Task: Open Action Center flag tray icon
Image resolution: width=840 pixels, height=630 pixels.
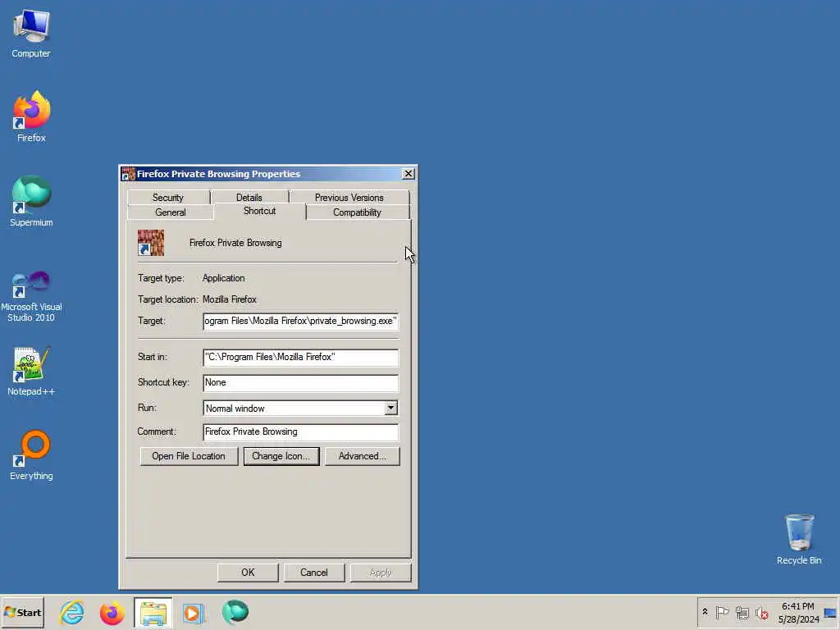Action: point(722,612)
